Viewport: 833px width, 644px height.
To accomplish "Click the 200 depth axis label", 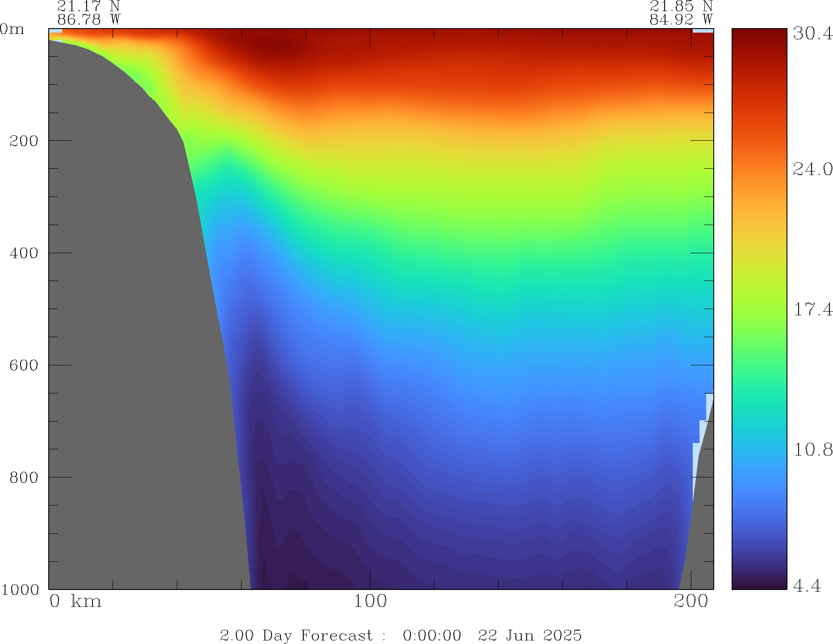I will [x=24, y=141].
